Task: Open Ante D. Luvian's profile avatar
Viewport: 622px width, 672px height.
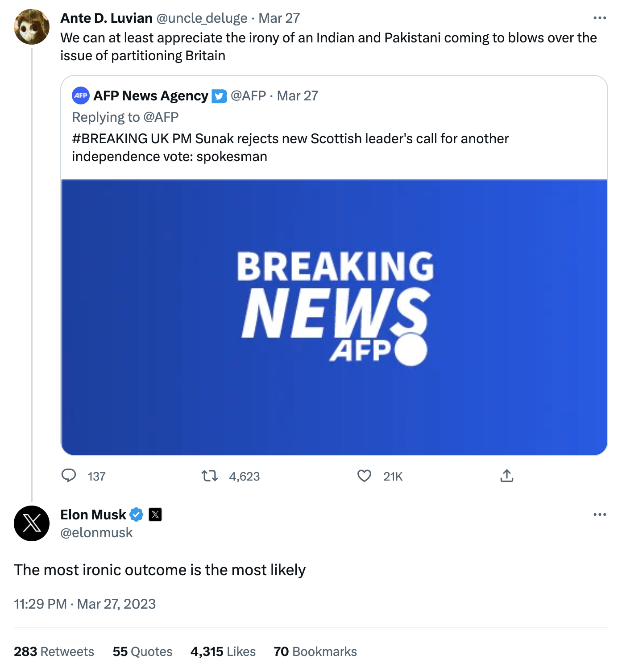Action: (x=32, y=27)
